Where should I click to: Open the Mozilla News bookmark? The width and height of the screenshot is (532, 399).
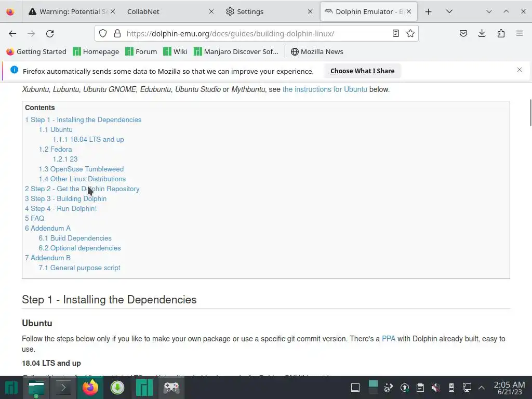click(317, 51)
